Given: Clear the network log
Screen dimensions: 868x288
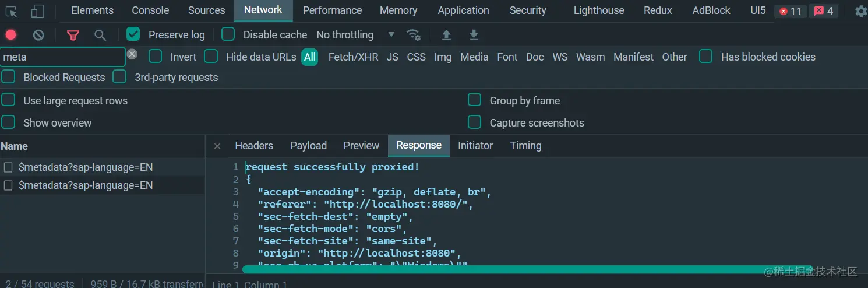Looking at the screenshot, I should click(38, 35).
